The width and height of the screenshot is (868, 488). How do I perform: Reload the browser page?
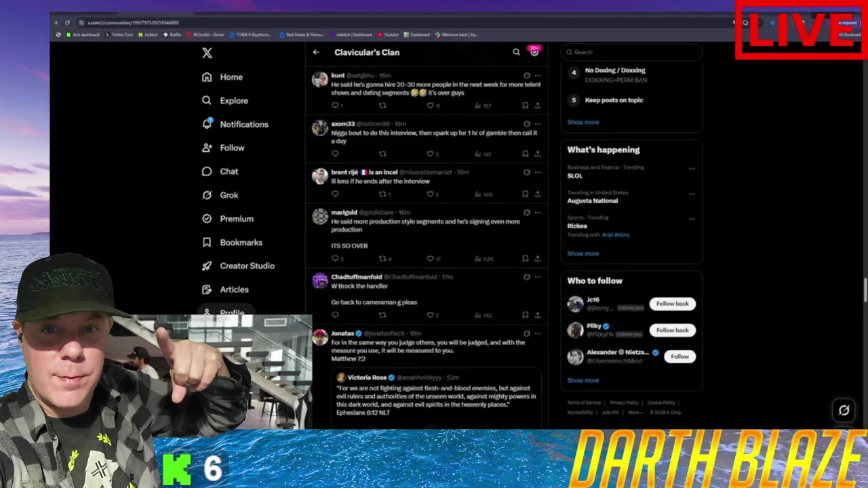pos(67,22)
